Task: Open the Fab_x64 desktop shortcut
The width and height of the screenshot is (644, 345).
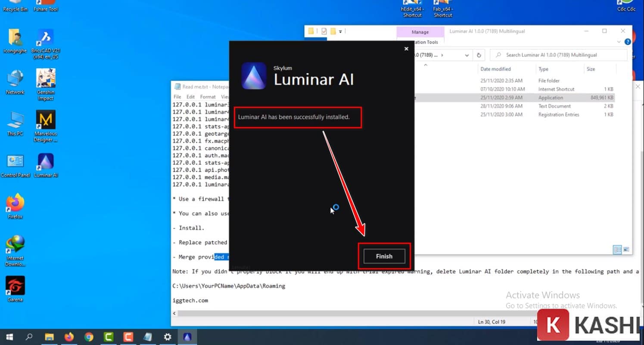Action: pyautogui.click(x=443, y=9)
